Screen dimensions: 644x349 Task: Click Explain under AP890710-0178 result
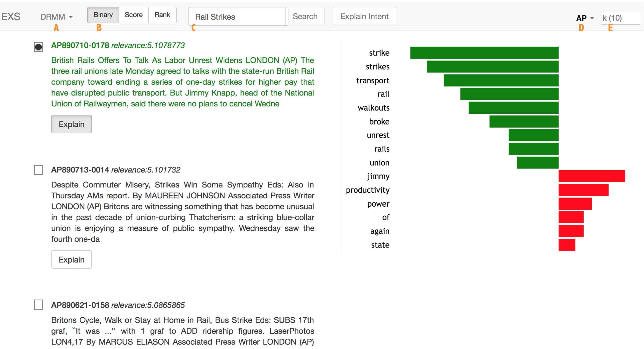[71, 124]
